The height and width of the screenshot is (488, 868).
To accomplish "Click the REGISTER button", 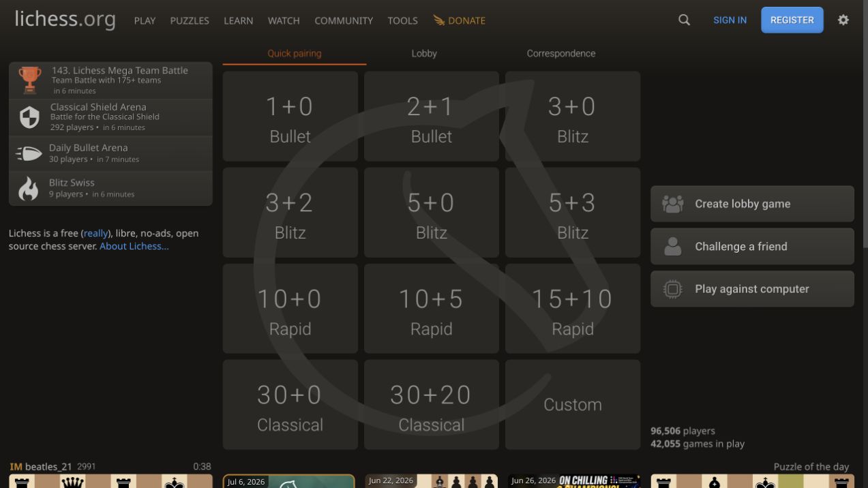I will click(792, 20).
